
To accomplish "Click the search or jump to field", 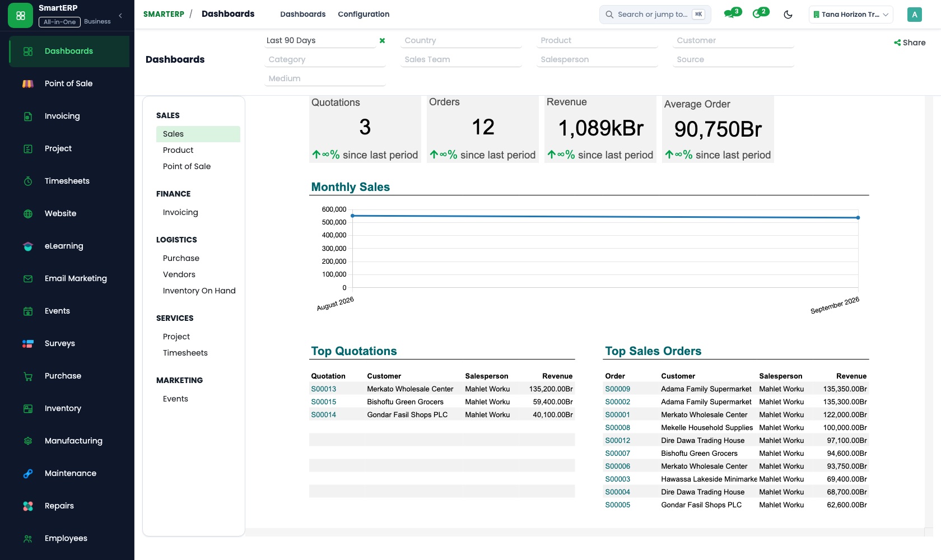I will [655, 15].
